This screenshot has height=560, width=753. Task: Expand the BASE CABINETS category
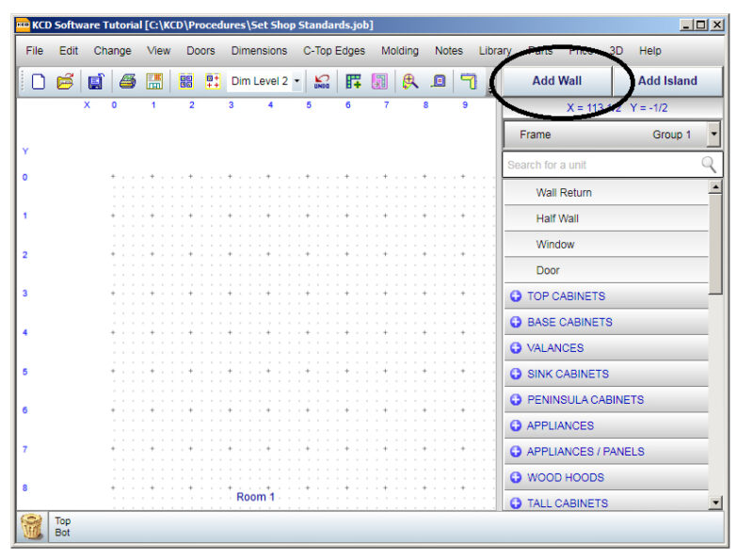point(565,322)
